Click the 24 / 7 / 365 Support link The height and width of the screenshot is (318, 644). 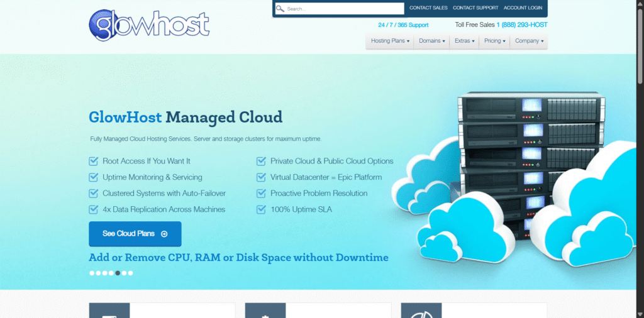(x=403, y=25)
